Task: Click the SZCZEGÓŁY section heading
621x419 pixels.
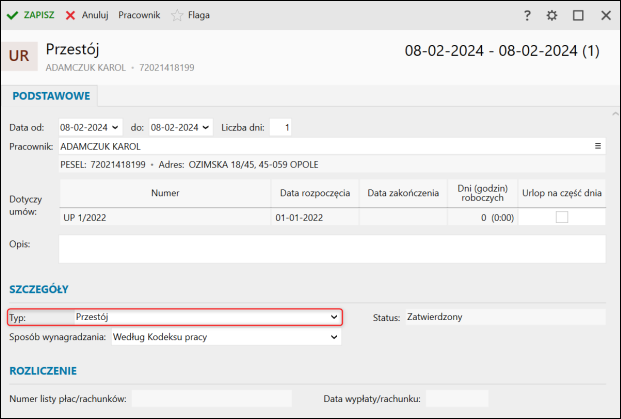Action: [x=39, y=289]
